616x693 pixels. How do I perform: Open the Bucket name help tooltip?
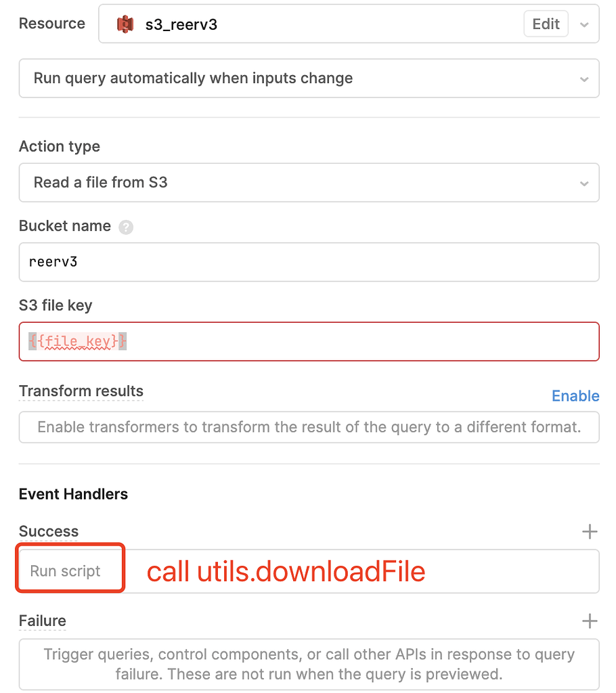pyautogui.click(x=126, y=227)
